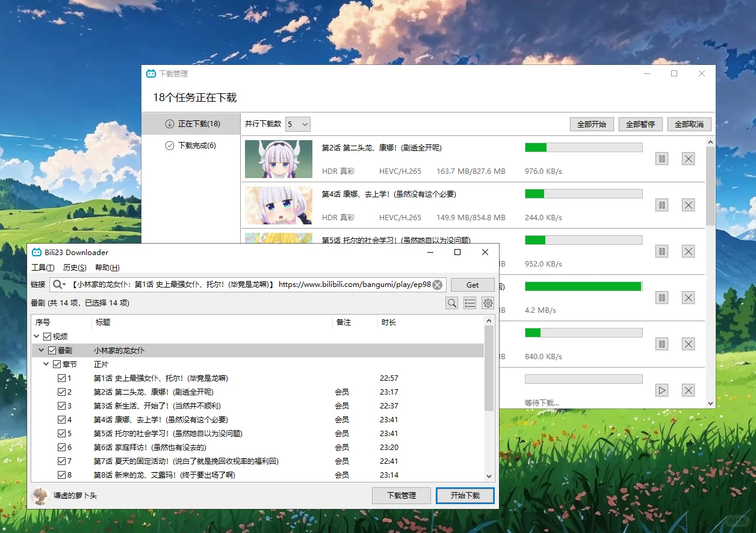Click the 全部暂停 button
The height and width of the screenshot is (533, 756).
click(x=640, y=124)
